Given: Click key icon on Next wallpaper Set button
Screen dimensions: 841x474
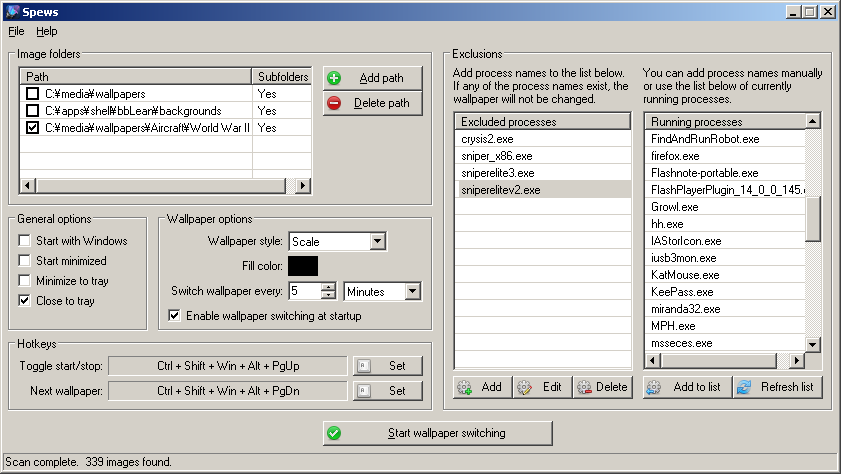Looking at the screenshot, I should point(364,391).
